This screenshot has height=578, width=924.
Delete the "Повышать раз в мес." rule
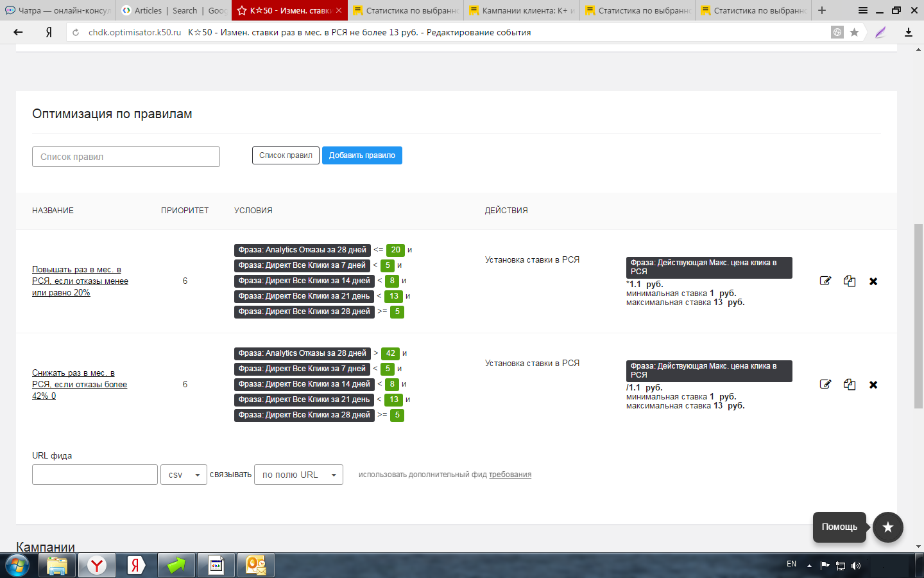tap(873, 281)
